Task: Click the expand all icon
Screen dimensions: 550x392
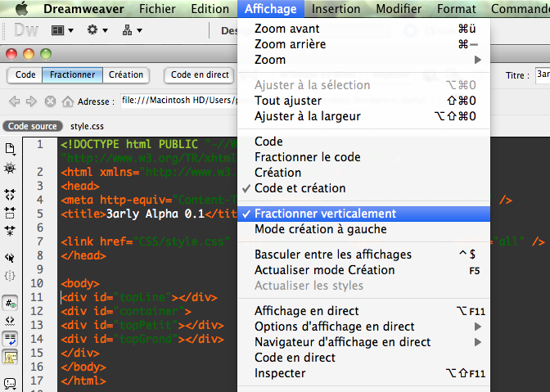Action: click(x=10, y=231)
